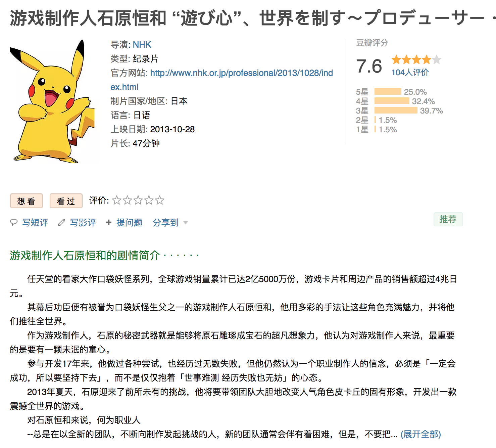Click the 2星 rating bar

click(375, 120)
